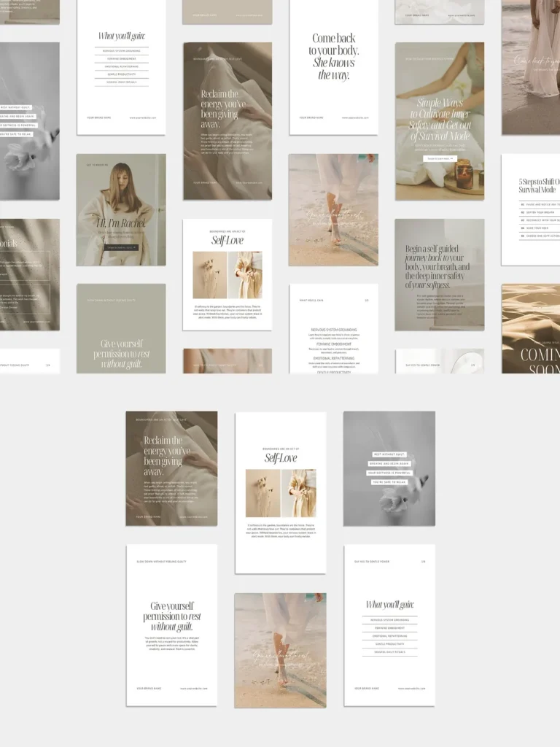
Task: Select the 'Simple Ways to Cultivate Inner Safety' card
Action: point(440,121)
